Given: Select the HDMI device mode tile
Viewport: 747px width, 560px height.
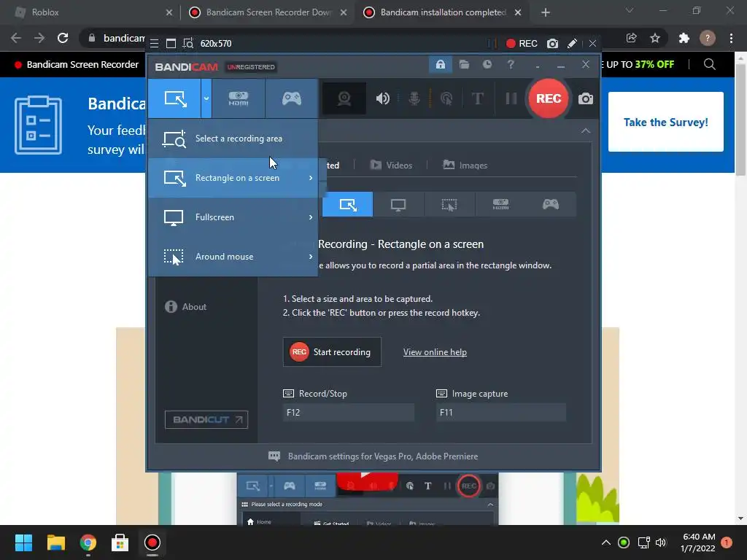Looking at the screenshot, I should [x=500, y=205].
